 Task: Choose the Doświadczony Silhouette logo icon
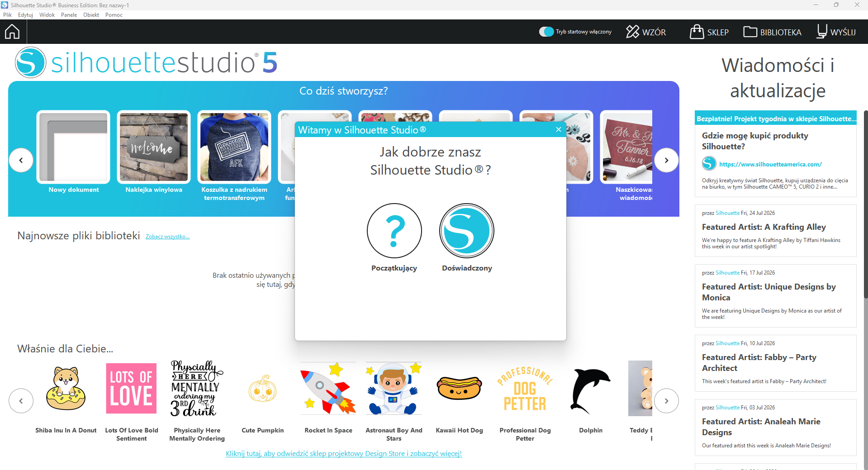(x=467, y=231)
